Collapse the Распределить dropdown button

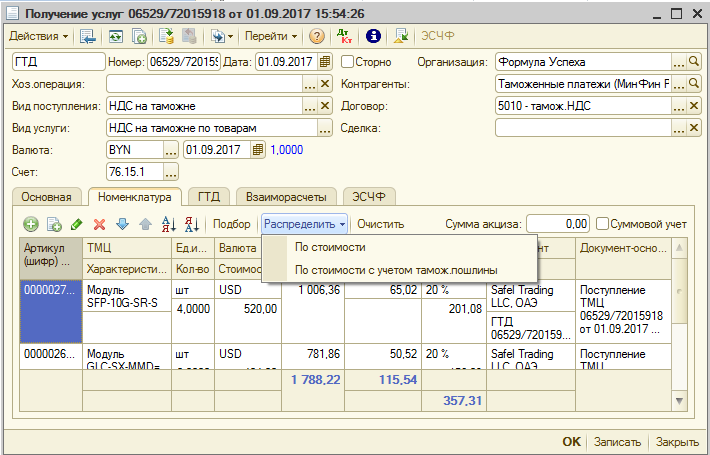305,224
